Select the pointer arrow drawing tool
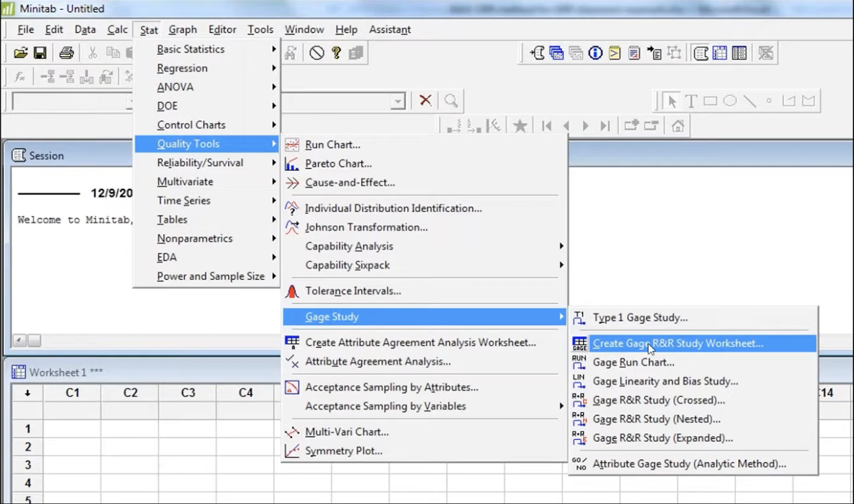This screenshot has width=854, height=504. click(672, 101)
